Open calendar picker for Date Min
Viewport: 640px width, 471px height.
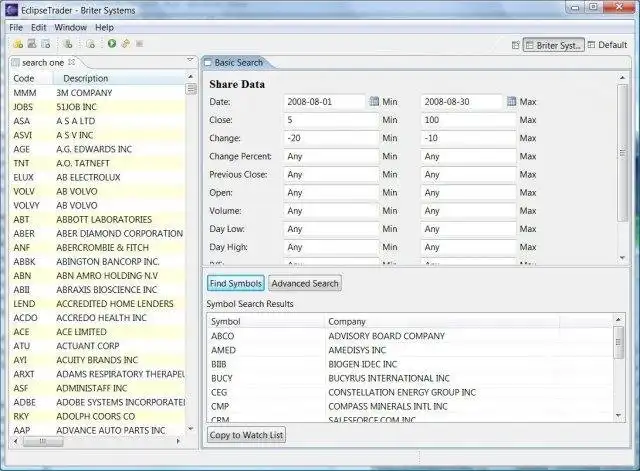click(374, 101)
